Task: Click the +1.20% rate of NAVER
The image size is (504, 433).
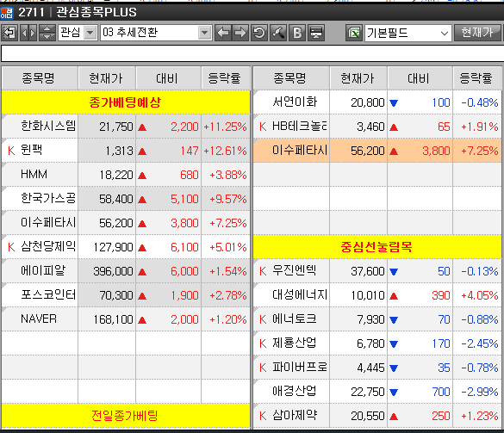Action: [x=228, y=319]
